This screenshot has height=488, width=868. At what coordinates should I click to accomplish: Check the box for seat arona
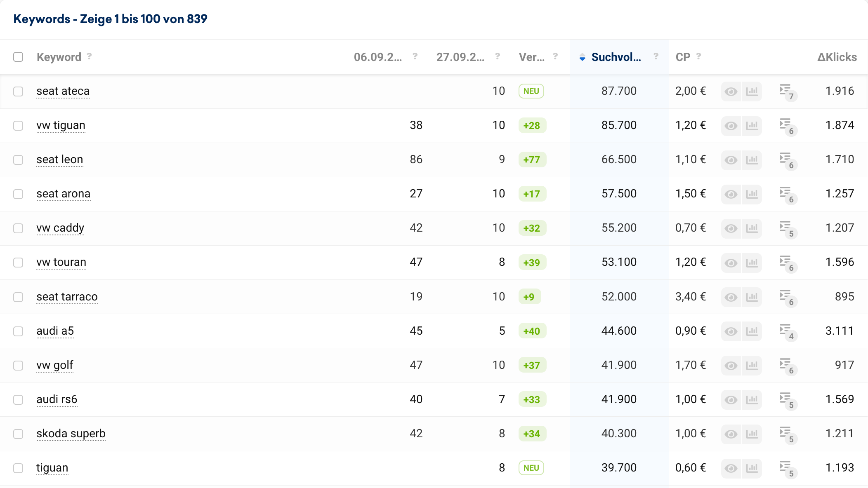coord(18,194)
